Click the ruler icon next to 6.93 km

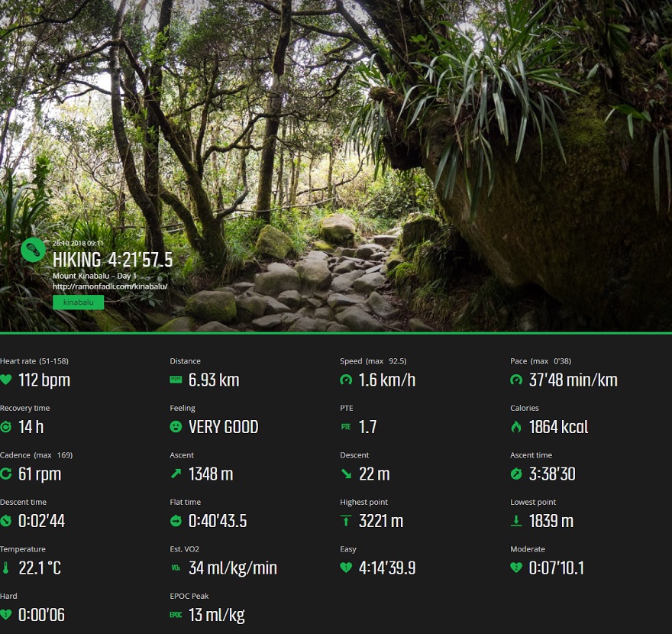click(176, 380)
